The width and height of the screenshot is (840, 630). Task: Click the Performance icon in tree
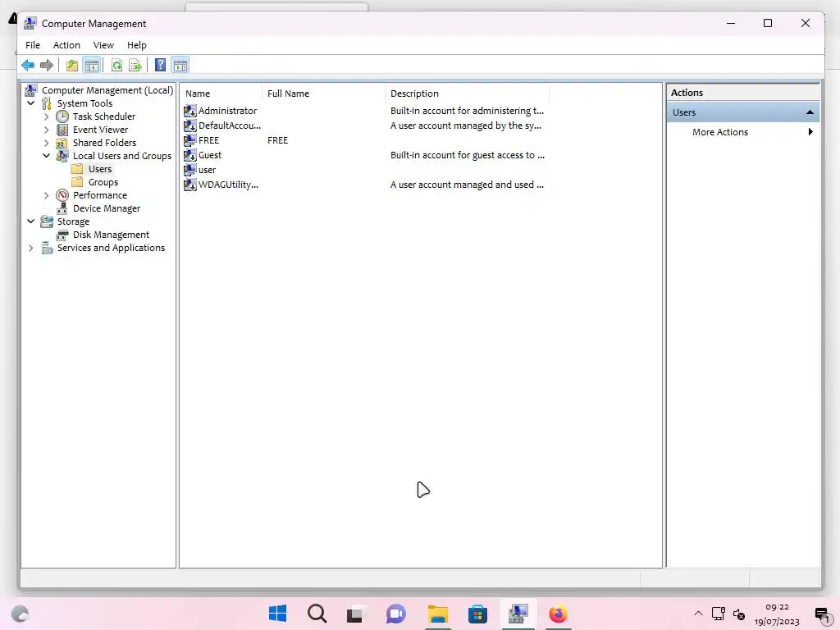(62, 195)
